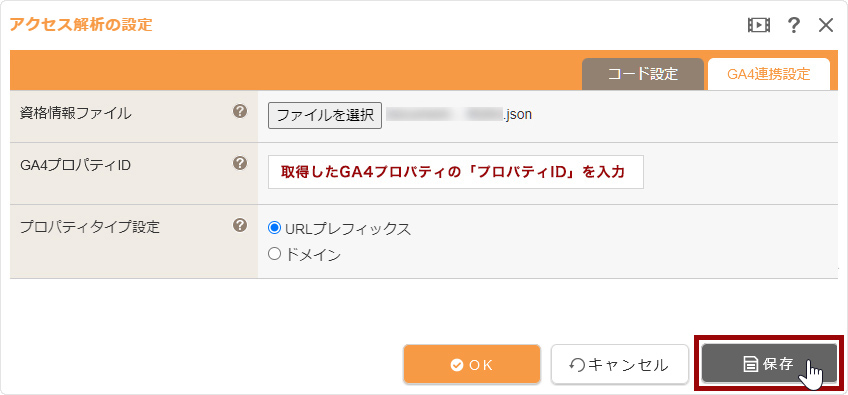
Task: Switch to the コード設定 tab
Action: (x=642, y=74)
